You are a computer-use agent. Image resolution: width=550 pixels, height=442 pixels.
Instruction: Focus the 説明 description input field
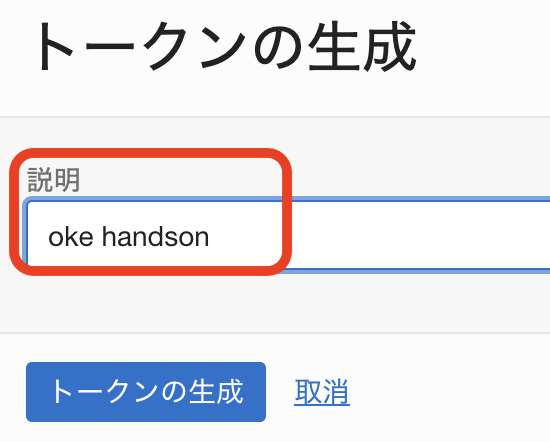pyautogui.click(x=288, y=236)
